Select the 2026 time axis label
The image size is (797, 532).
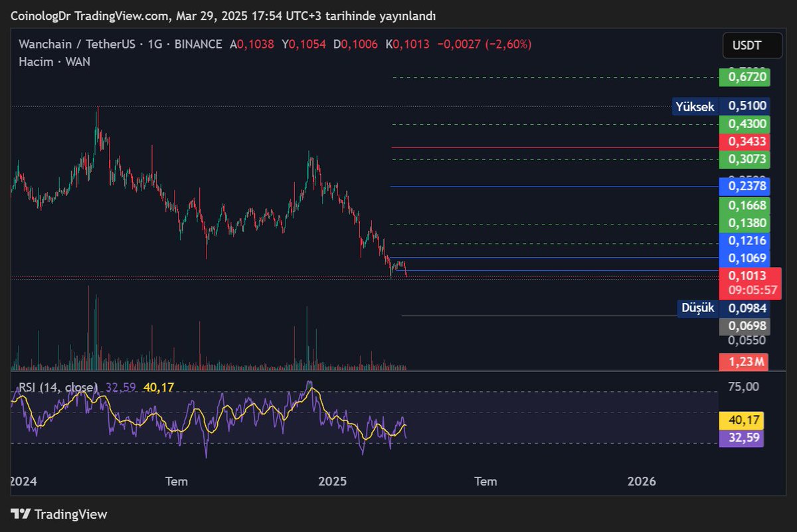641,482
